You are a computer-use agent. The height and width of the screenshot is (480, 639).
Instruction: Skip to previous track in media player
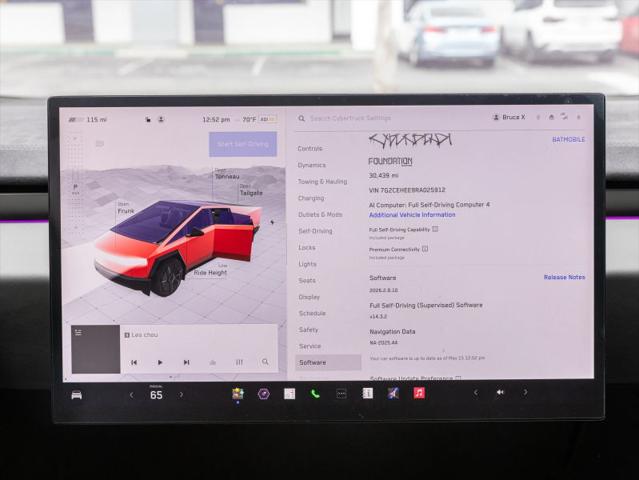pos(134,362)
